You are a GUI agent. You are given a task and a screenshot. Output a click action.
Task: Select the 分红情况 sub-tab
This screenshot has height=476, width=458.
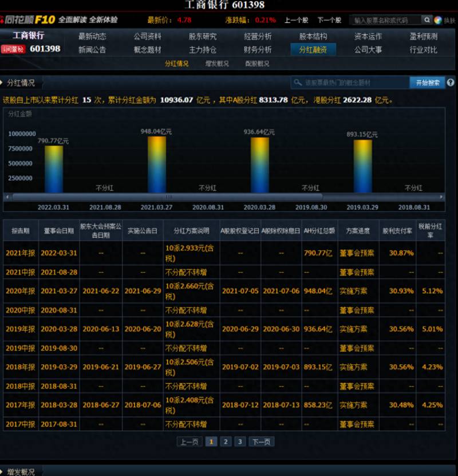176,64
